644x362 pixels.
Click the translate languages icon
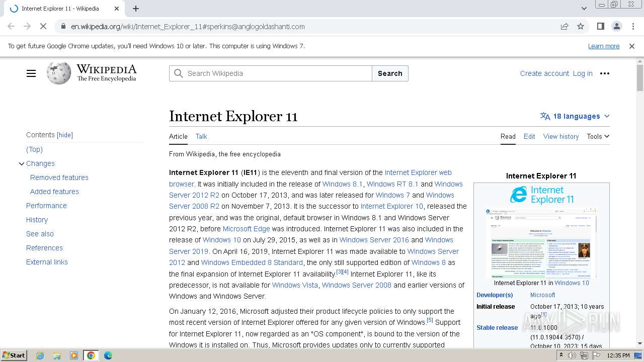click(545, 116)
